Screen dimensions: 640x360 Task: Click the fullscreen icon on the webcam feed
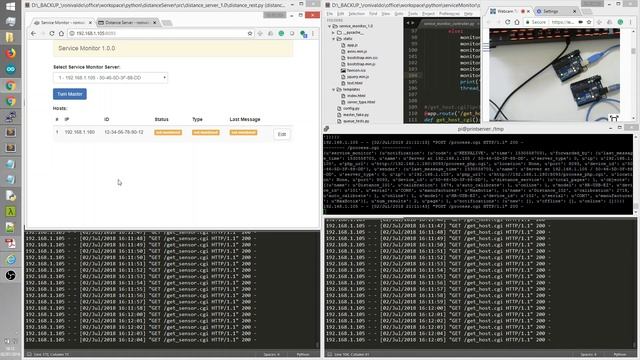tap(613, 118)
